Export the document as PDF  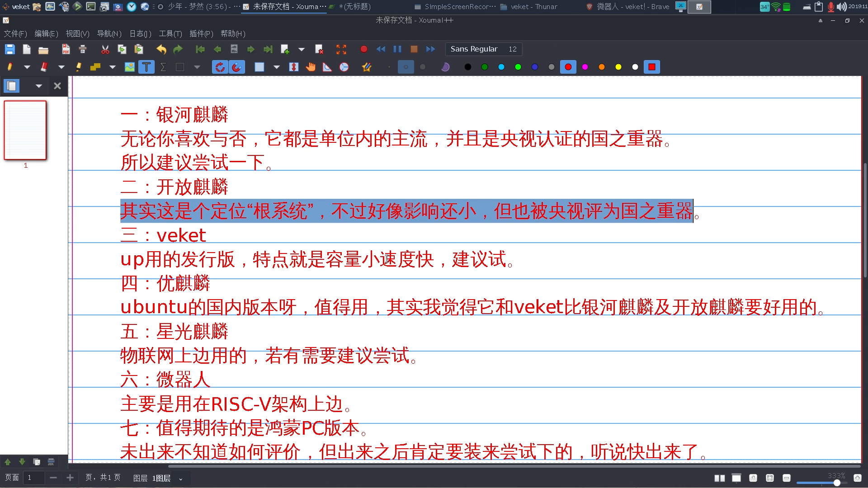coord(66,49)
